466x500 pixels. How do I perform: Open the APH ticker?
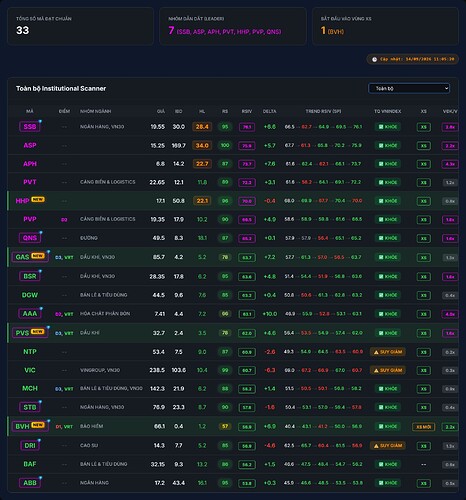[30, 164]
